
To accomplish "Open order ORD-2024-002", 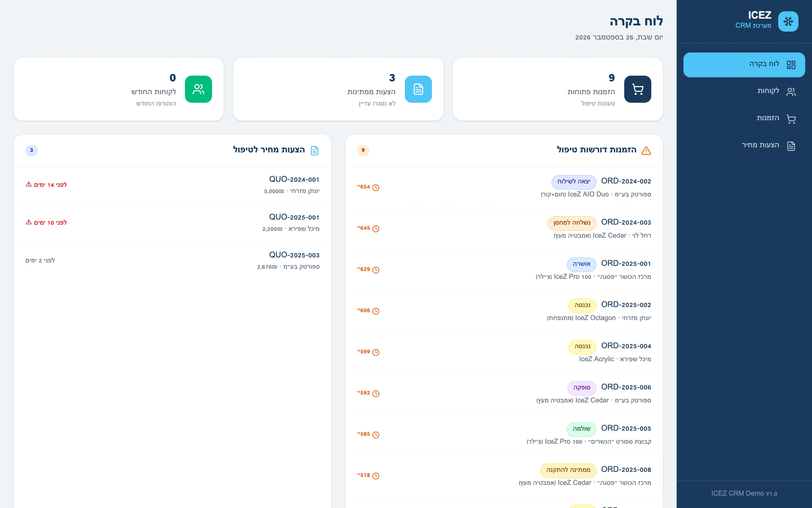I will pyautogui.click(x=504, y=187).
